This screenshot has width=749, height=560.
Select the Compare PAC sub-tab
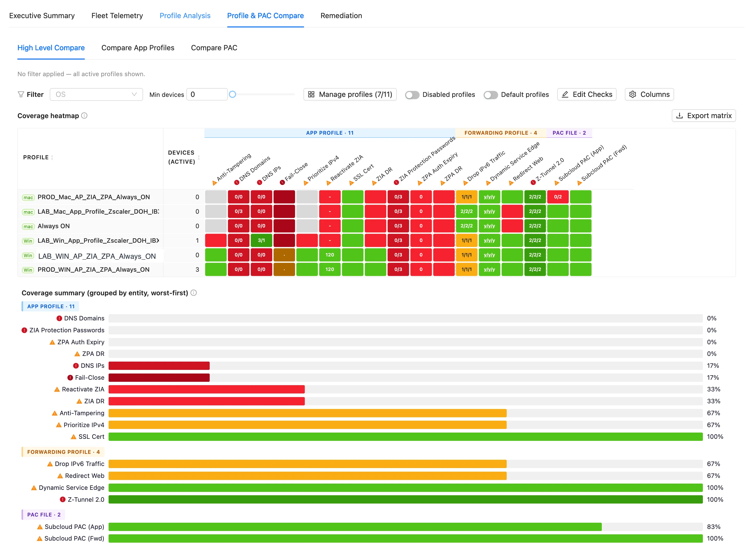(214, 48)
